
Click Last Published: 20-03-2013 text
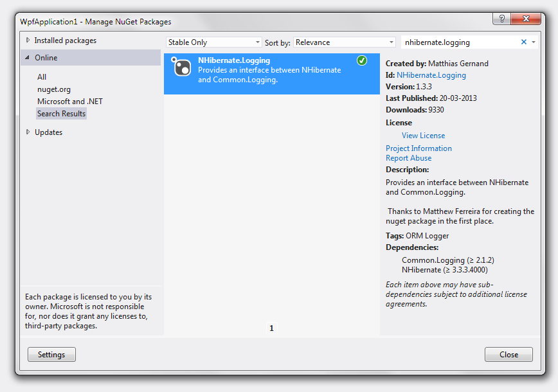click(431, 98)
